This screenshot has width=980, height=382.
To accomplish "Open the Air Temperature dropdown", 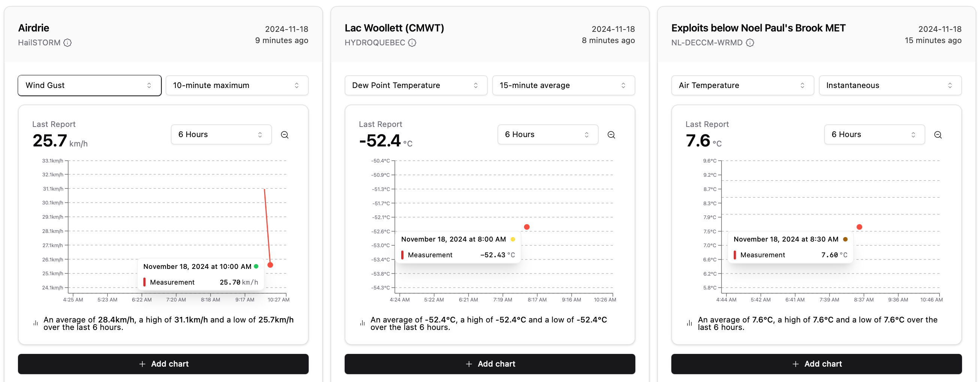I will point(742,85).
